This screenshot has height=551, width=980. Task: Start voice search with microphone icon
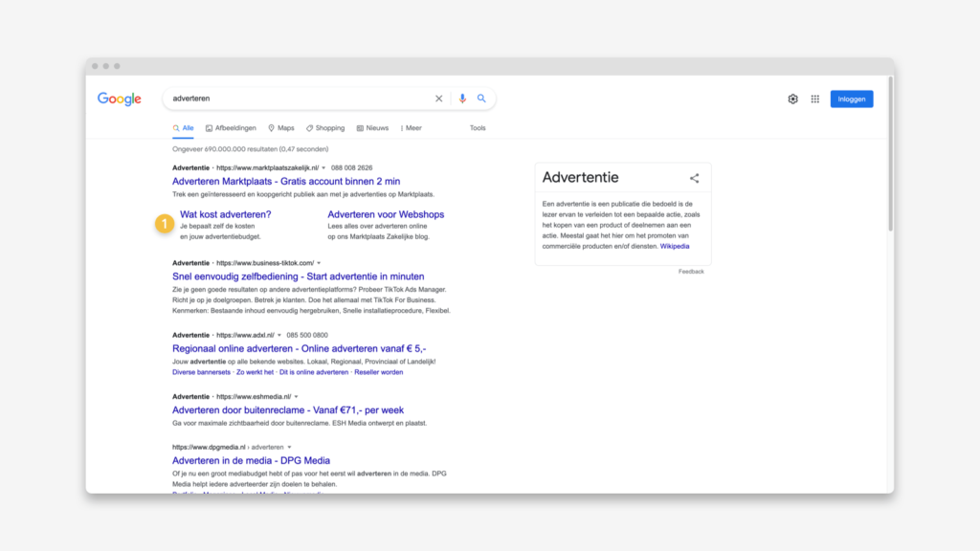462,99
